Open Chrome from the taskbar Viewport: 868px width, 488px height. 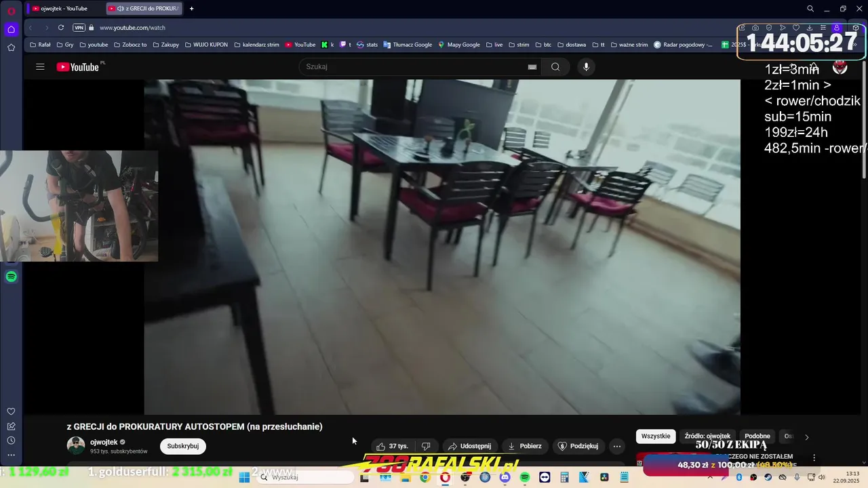tap(425, 477)
